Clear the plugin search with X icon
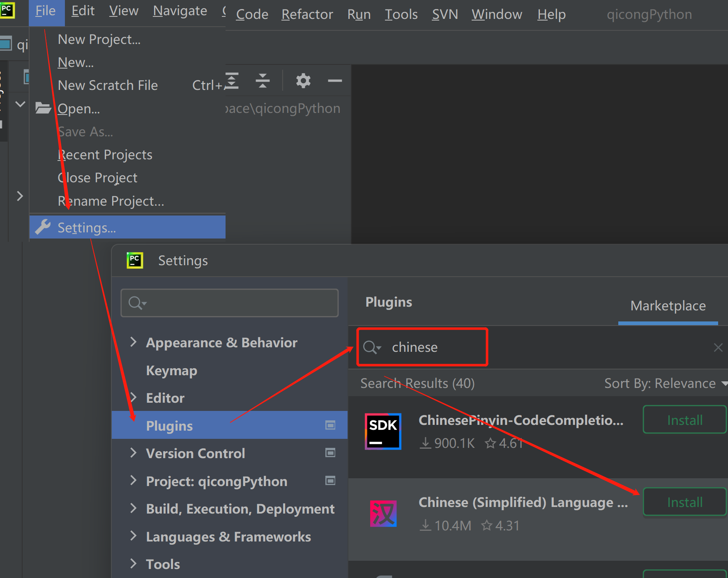Viewport: 728px width, 578px height. [718, 348]
